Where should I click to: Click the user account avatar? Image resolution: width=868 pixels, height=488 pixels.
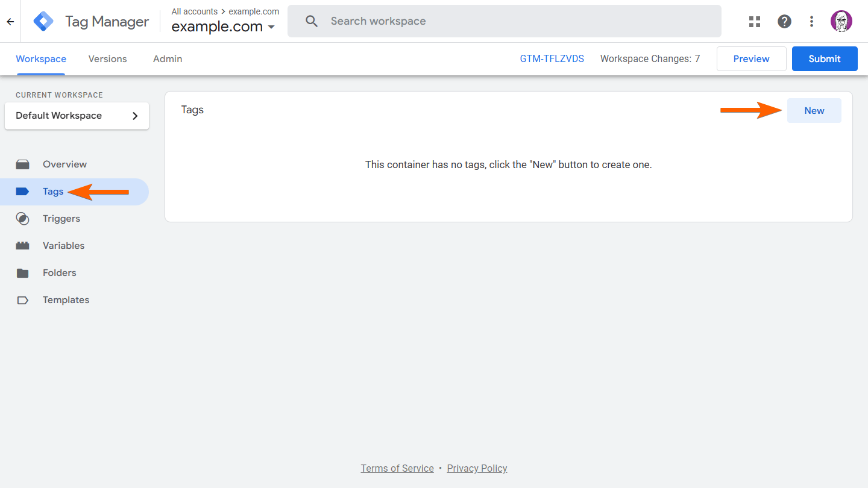coord(841,22)
